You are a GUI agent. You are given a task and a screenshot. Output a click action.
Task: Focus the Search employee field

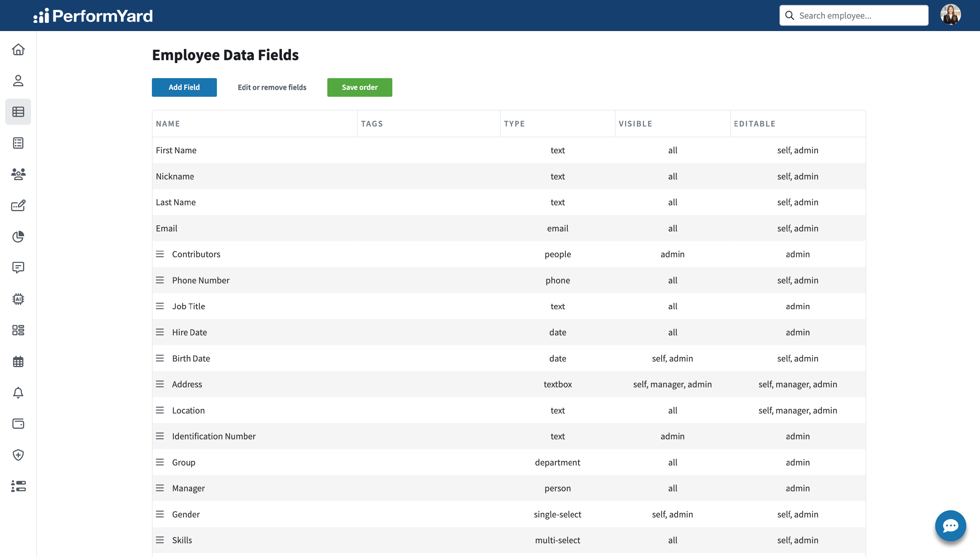tap(854, 15)
